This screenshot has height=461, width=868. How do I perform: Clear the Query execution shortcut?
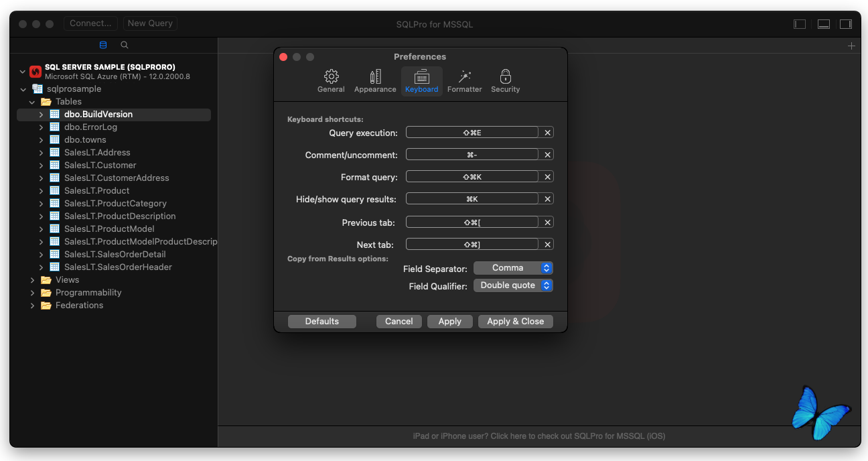pyautogui.click(x=547, y=133)
